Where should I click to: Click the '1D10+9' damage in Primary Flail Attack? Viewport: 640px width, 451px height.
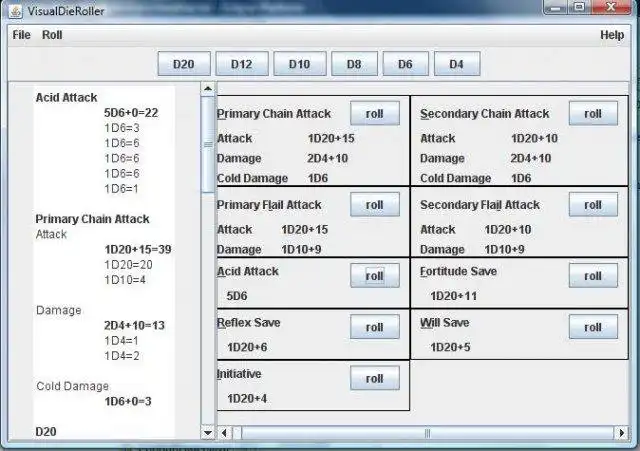click(301, 249)
